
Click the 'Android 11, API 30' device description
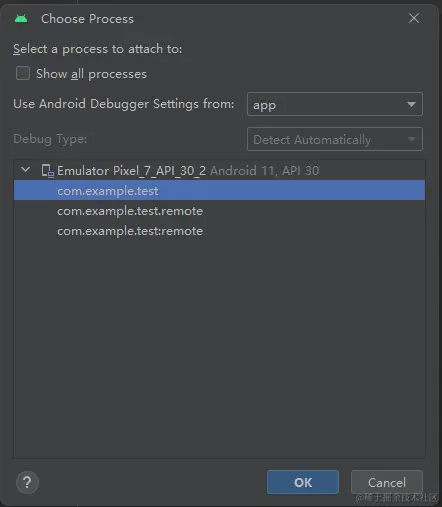(265, 171)
